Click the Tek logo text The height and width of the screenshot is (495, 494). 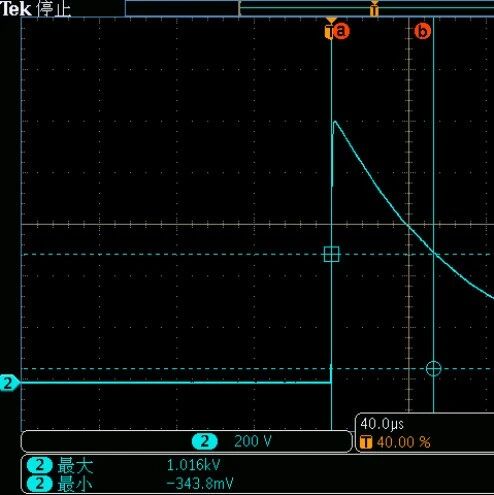tap(16, 9)
